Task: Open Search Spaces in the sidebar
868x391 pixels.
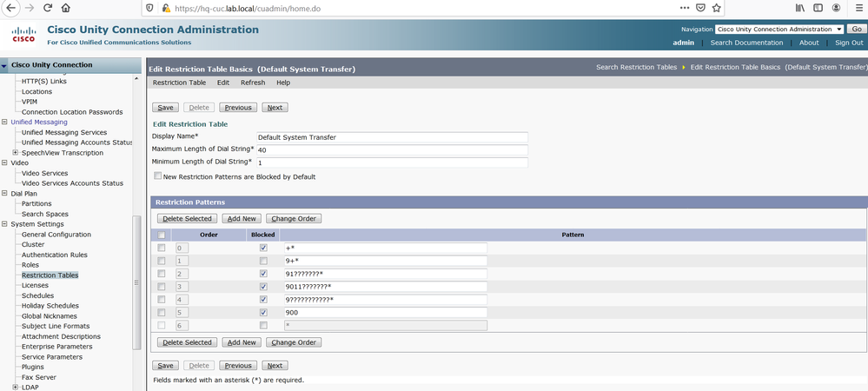Action: point(45,214)
